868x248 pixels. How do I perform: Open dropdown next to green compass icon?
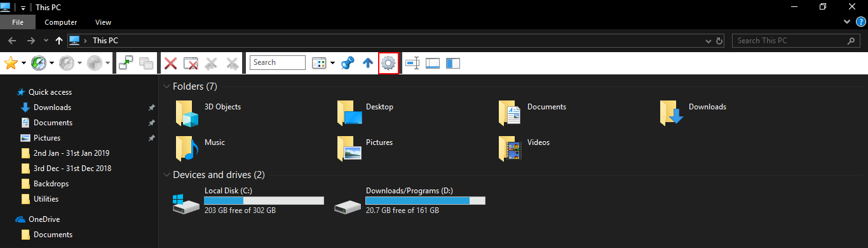[x=51, y=63]
